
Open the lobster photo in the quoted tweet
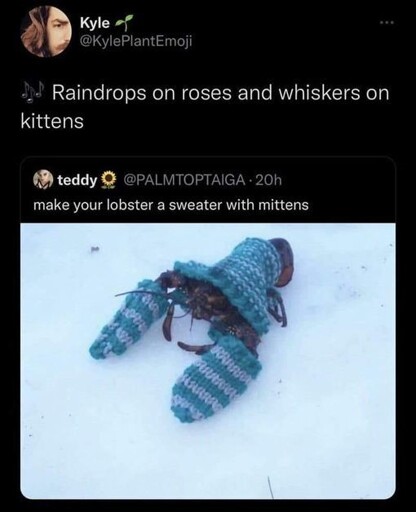point(208,361)
